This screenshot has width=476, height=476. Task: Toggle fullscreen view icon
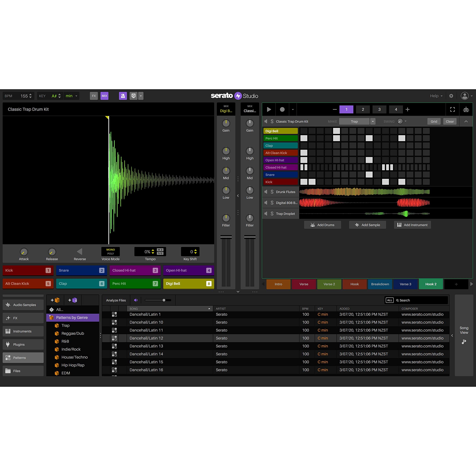coord(452,109)
